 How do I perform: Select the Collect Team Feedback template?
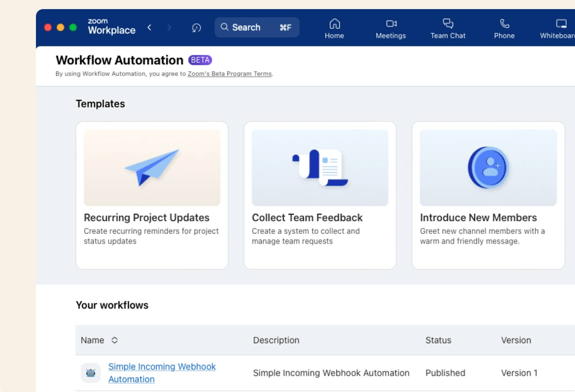coord(320,195)
